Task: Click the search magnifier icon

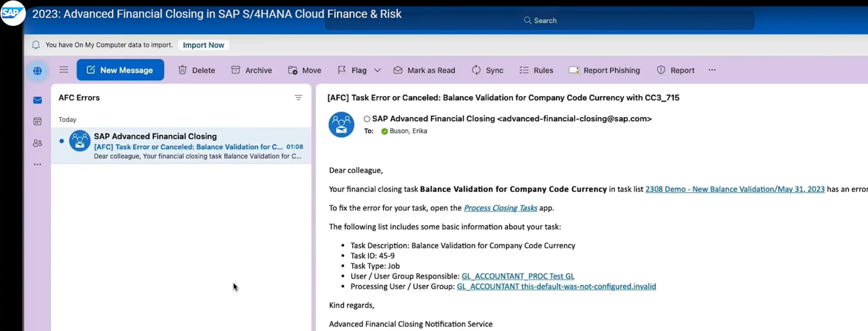Action: point(527,20)
